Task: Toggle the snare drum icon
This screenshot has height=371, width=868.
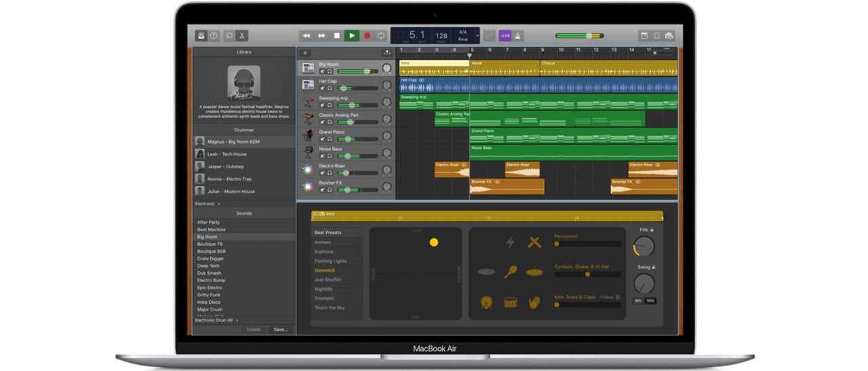Action: [511, 302]
